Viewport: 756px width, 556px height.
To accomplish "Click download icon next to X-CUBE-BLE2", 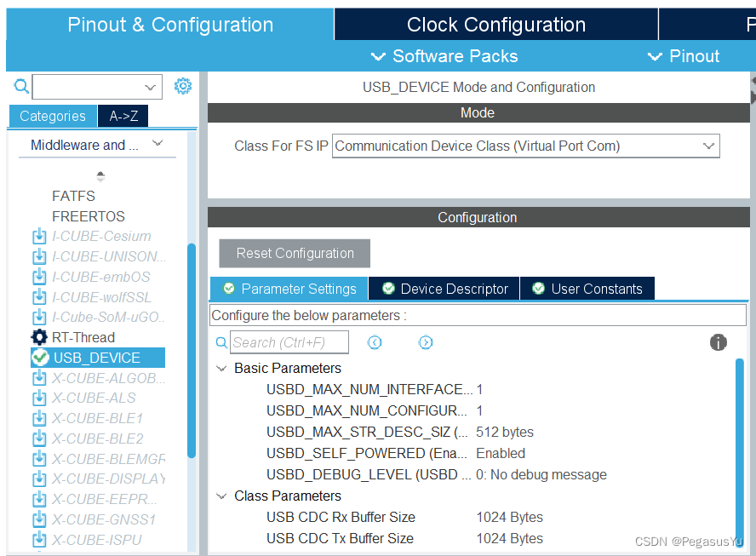I will 39,438.
